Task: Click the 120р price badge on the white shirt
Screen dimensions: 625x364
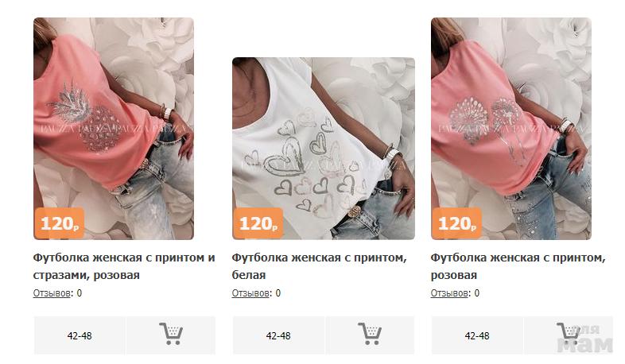Action: 258,223
